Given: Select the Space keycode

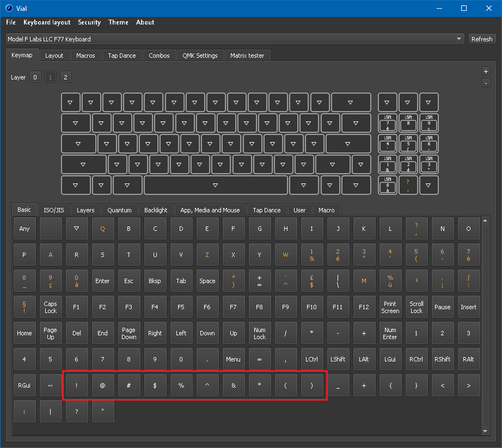Looking at the screenshot, I should coord(207,280).
